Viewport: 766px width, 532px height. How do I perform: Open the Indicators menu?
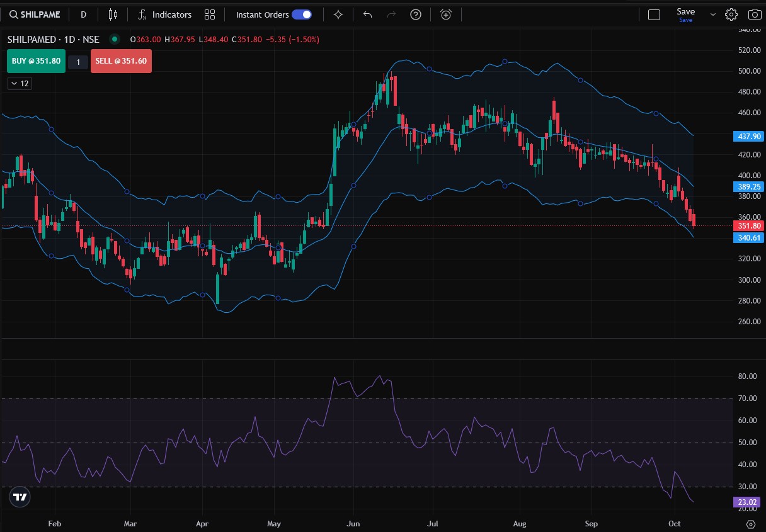tap(164, 14)
